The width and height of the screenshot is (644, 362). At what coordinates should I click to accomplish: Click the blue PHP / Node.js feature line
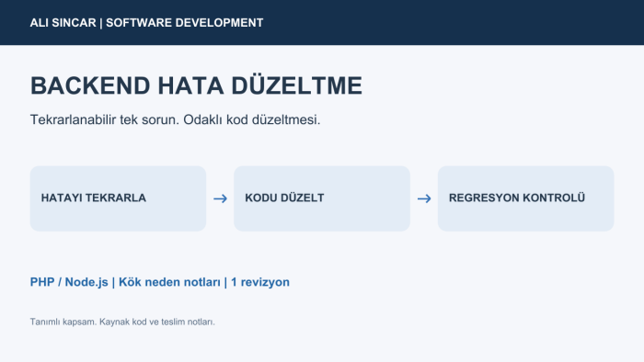(160, 282)
